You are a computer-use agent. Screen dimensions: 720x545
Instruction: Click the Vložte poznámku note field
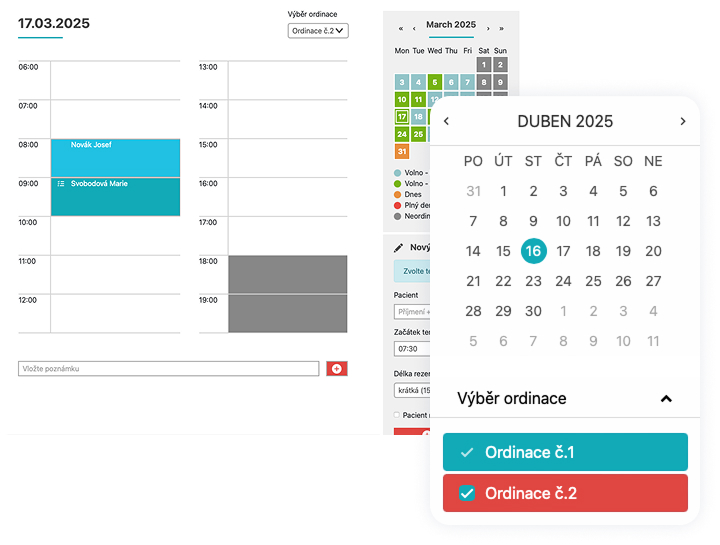(x=168, y=369)
